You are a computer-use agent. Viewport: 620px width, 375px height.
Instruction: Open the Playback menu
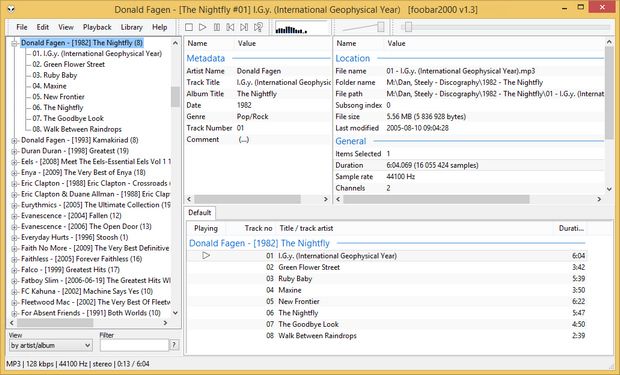pyautogui.click(x=97, y=27)
